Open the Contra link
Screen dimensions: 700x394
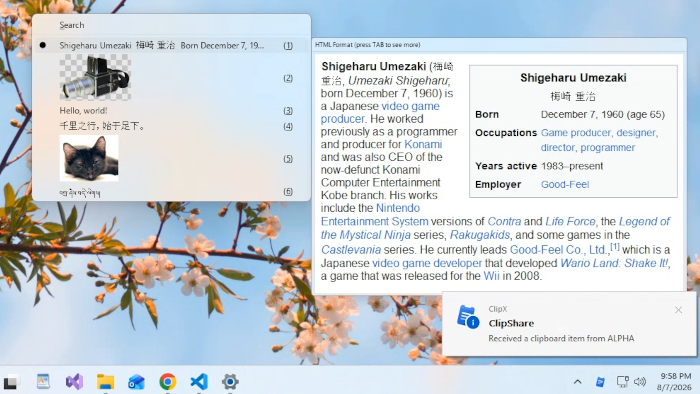click(504, 221)
